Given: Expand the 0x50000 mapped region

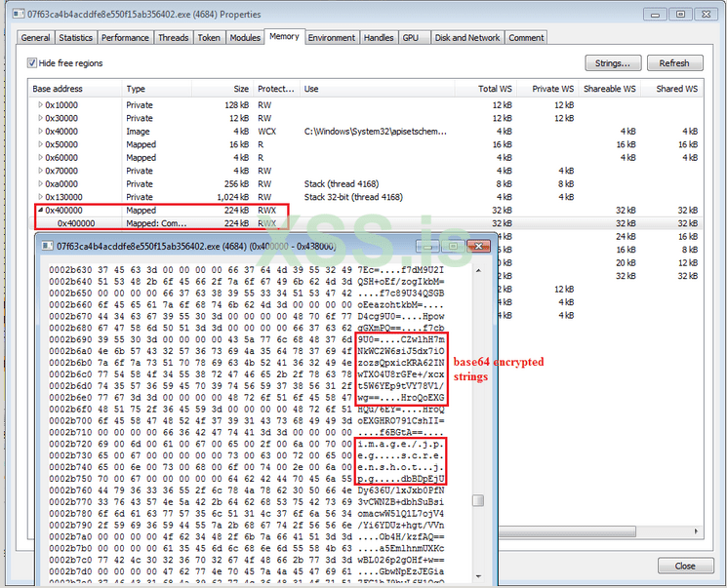Looking at the screenshot, I should coord(40,144).
